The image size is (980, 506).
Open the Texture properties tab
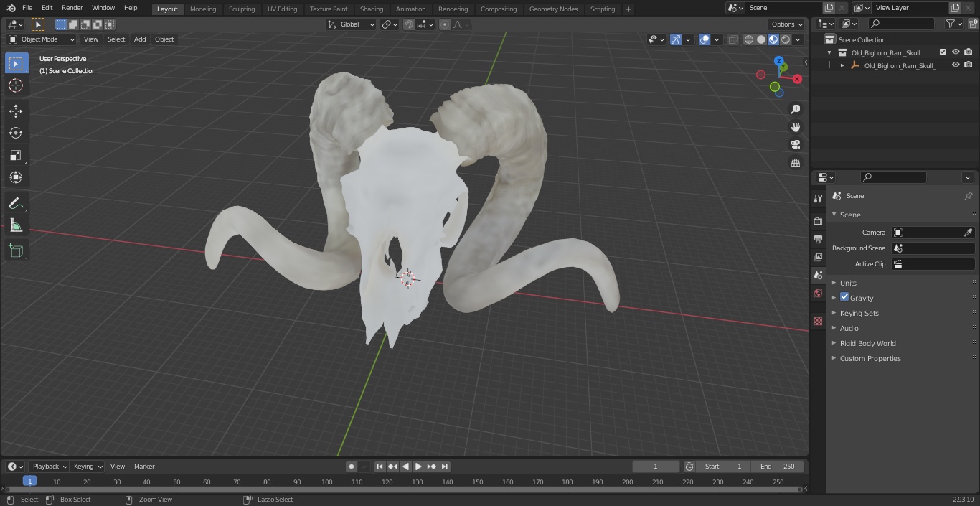pos(818,322)
